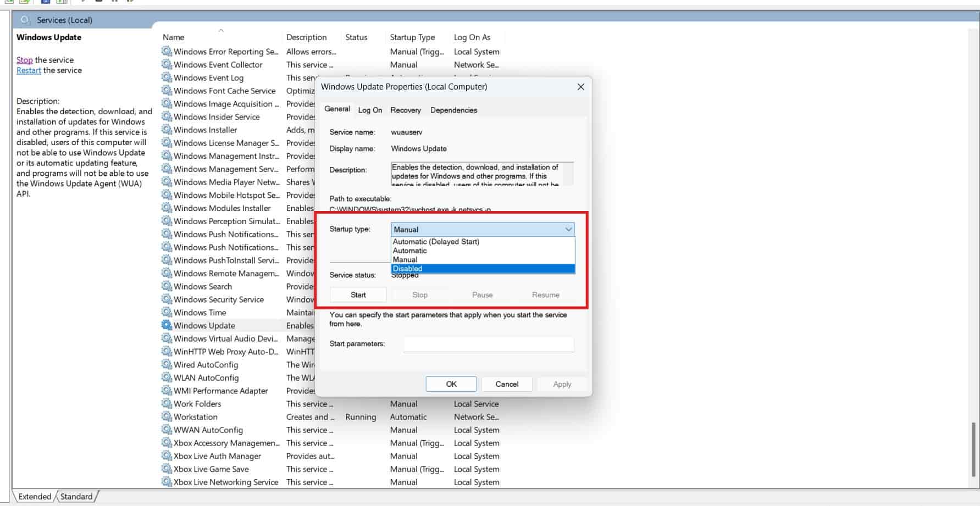Switch to the Extended view tab
The image size is (980, 506).
point(35,497)
